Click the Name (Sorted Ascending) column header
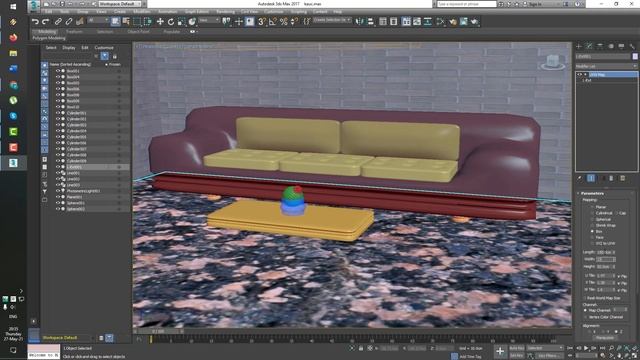 (x=70, y=64)
